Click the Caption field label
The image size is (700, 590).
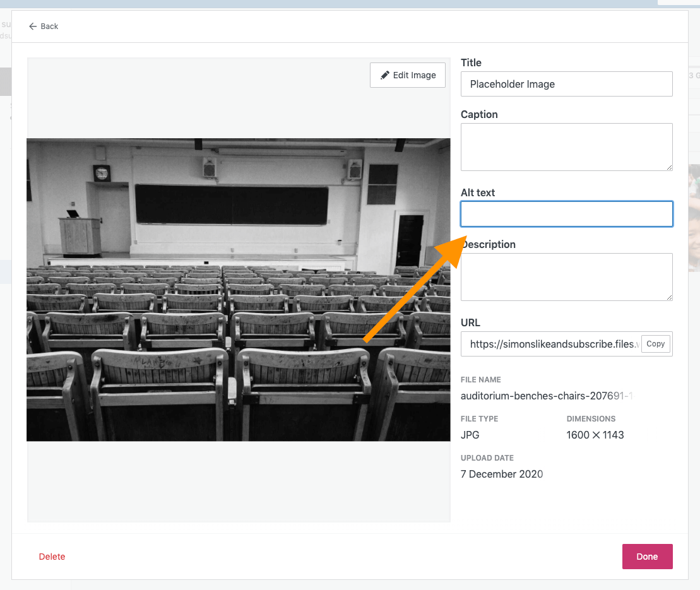479,114
